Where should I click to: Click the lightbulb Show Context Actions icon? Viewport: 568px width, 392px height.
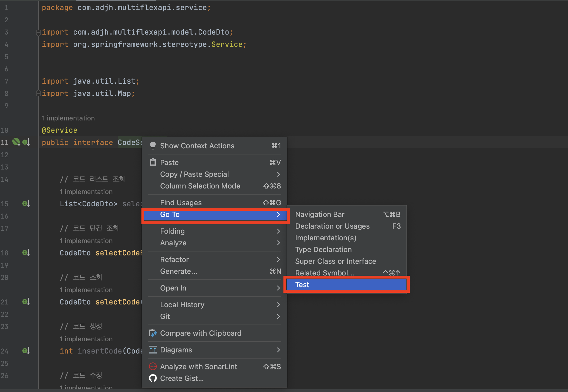pos(153,146)
